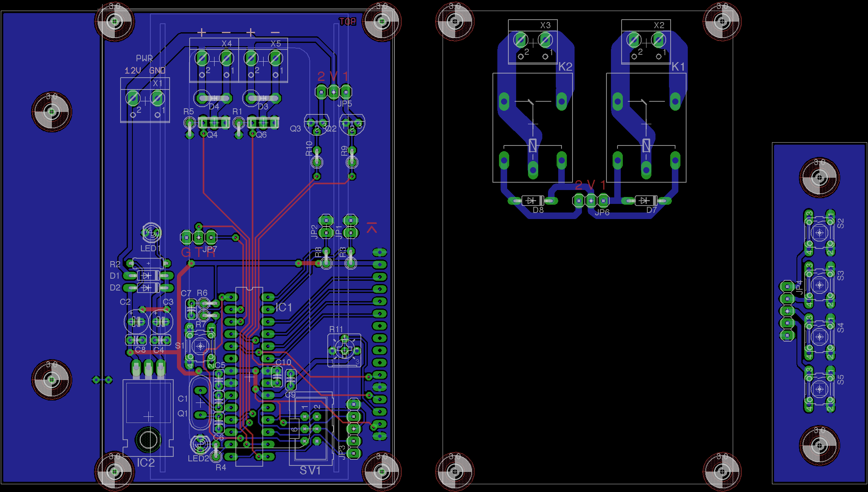Click the LED2 label
868x492 pixels.
(x=198, y=458)
